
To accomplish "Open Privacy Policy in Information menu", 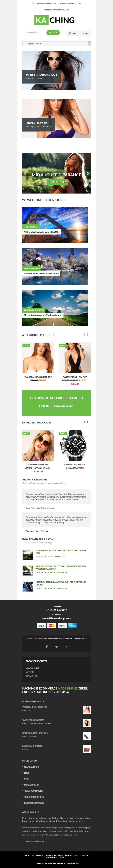I will tap(31, 785).
